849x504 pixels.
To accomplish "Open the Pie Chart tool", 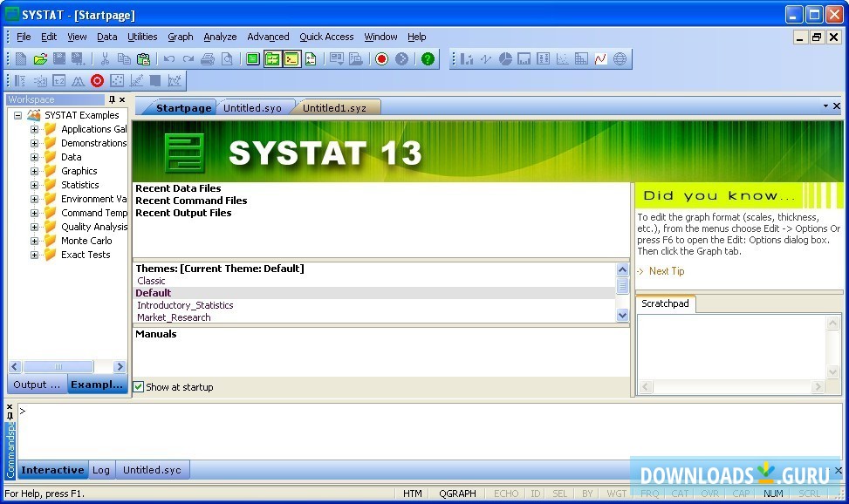I will point(506,59).
